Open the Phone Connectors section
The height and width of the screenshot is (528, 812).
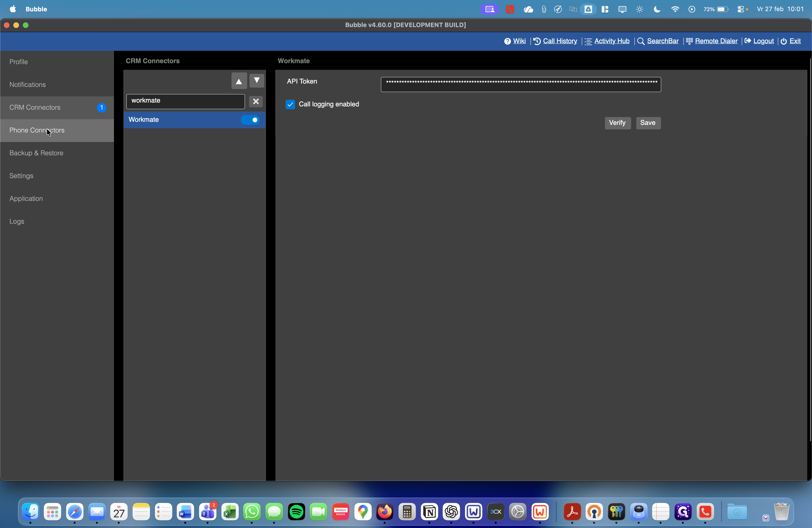coord(37,130)
